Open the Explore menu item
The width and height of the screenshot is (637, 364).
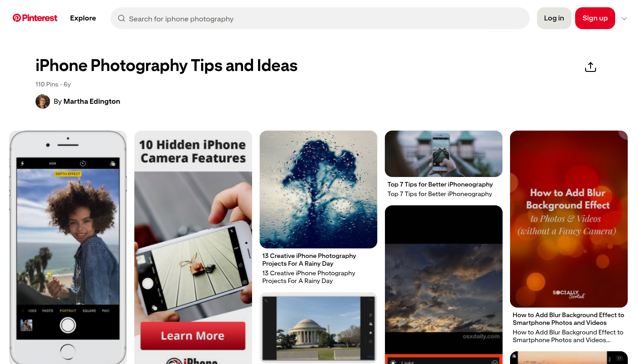coord(83,18)
